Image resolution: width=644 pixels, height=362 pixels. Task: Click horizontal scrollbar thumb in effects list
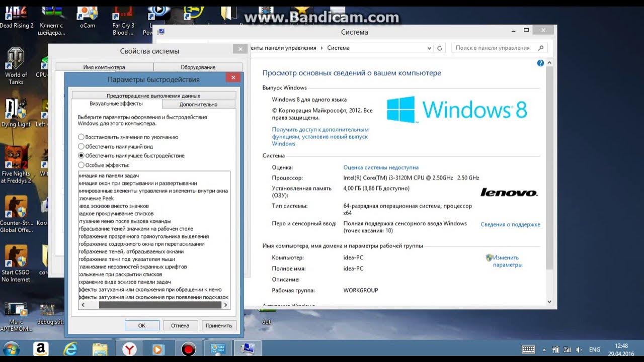tap(160, 305)
